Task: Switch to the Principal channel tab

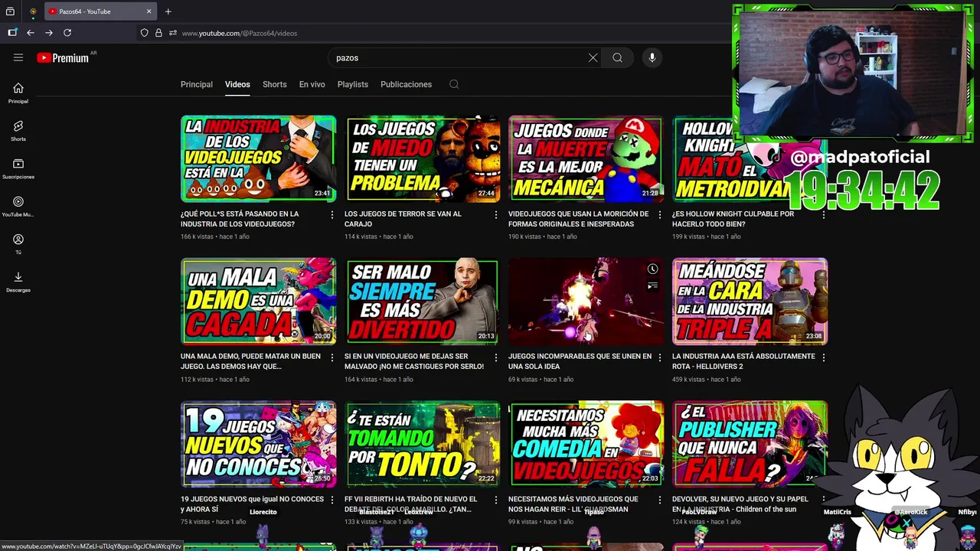Action: 197,84
